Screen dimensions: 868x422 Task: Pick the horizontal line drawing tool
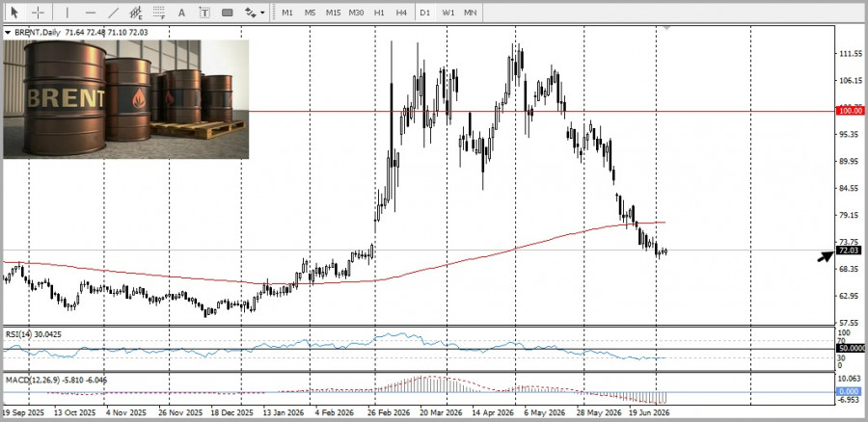click(x=91, y=13)
